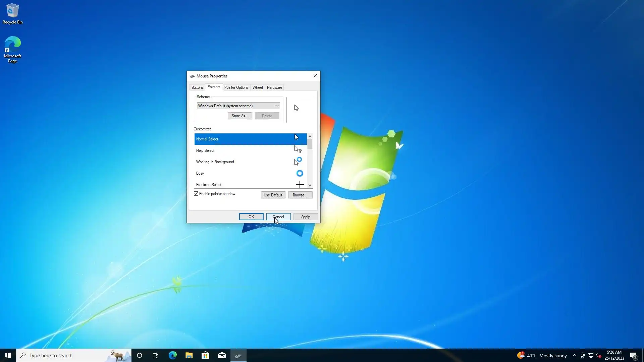Click the Browse... button
644x362 pixels.
tap(300, 195)
